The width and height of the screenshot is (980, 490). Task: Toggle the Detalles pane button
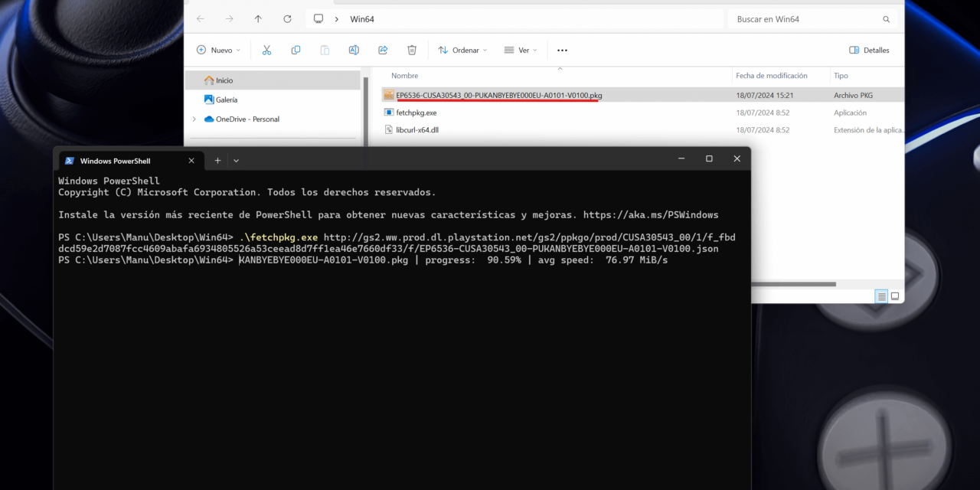[869, 50]
